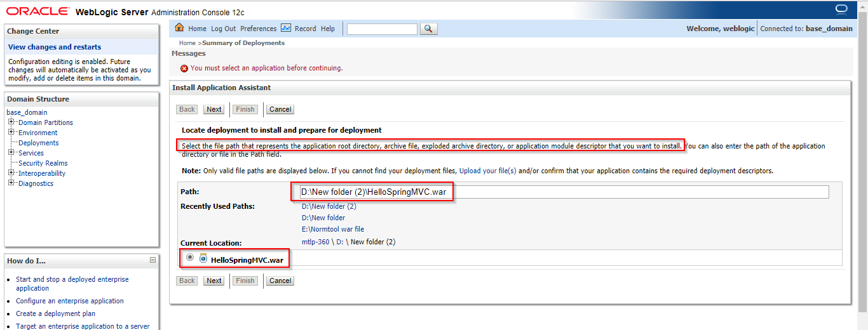Click the Interoperability tree label
The width and height of the screenshot is (868, 330).
pos(42,173)
